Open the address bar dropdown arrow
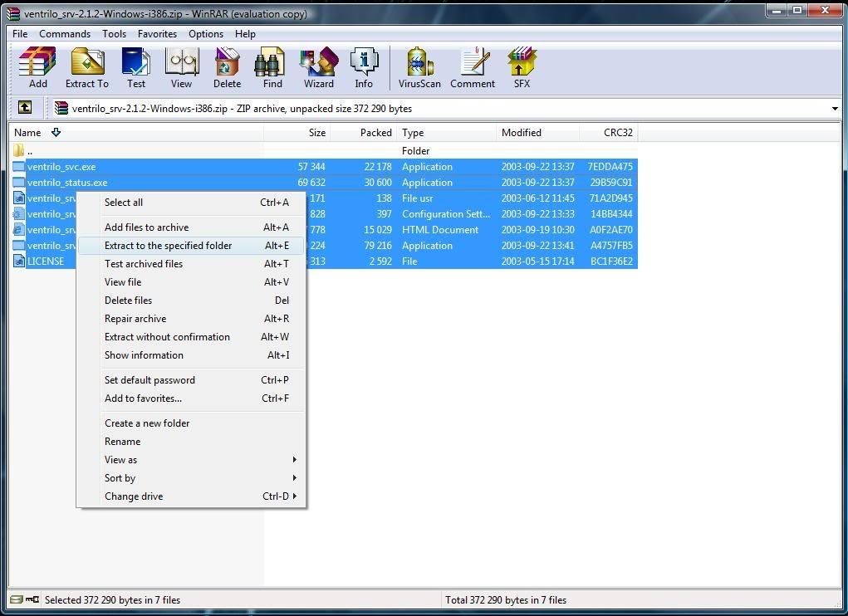The width and height of the screenshot is (848, 616). (x=835, y=109)
